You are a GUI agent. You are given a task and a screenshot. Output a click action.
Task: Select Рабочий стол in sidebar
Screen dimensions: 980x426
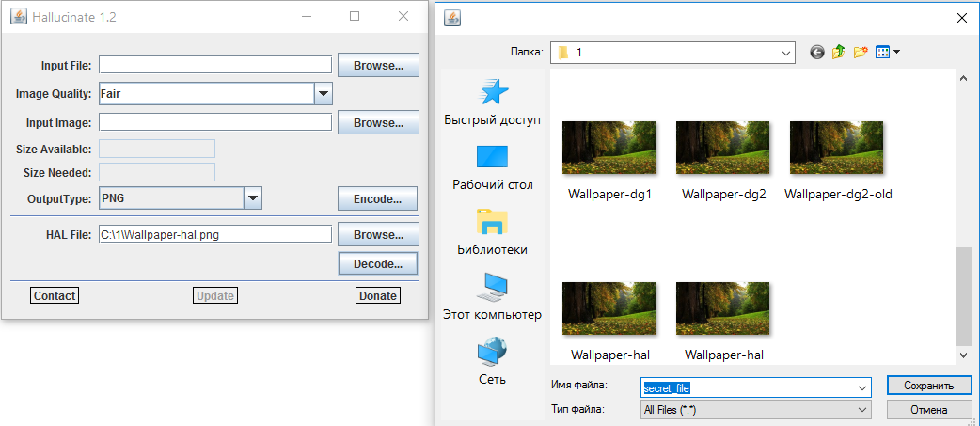pos(493,167)
